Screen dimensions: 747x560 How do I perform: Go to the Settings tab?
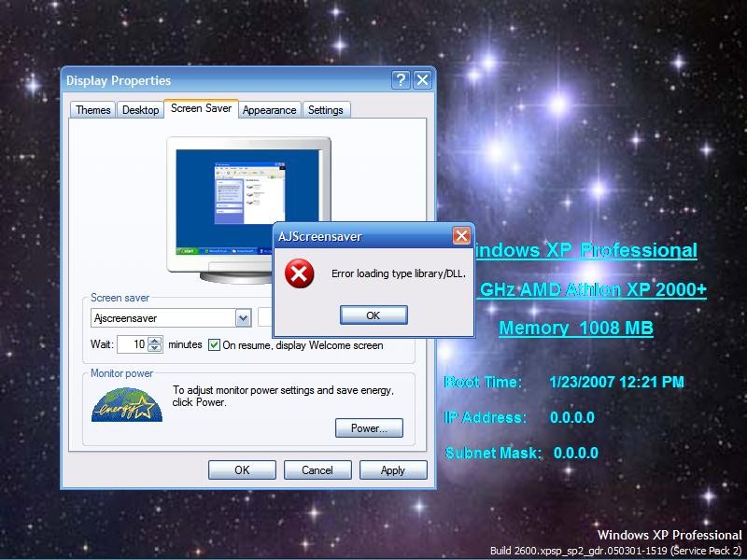click(326, 110)
